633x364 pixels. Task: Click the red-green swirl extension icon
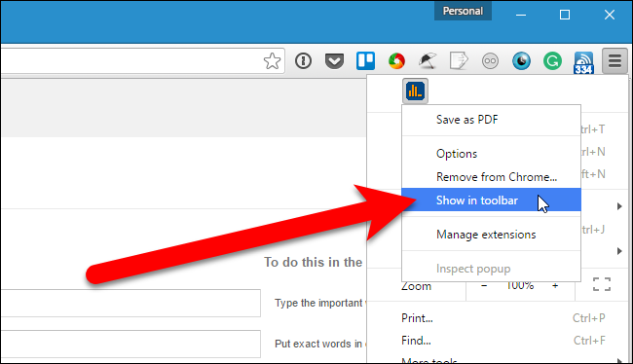click(x=396, y=61)
